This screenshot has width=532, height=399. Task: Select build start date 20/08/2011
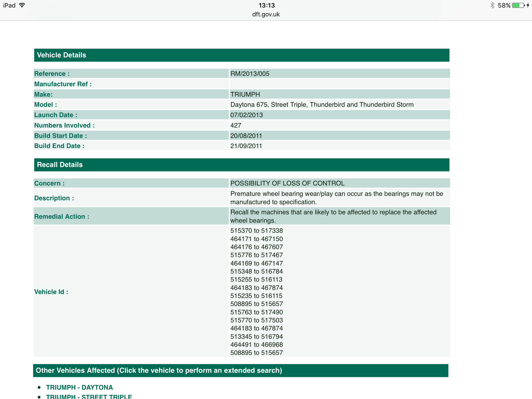pyautogui.click(x=246, y=136)
